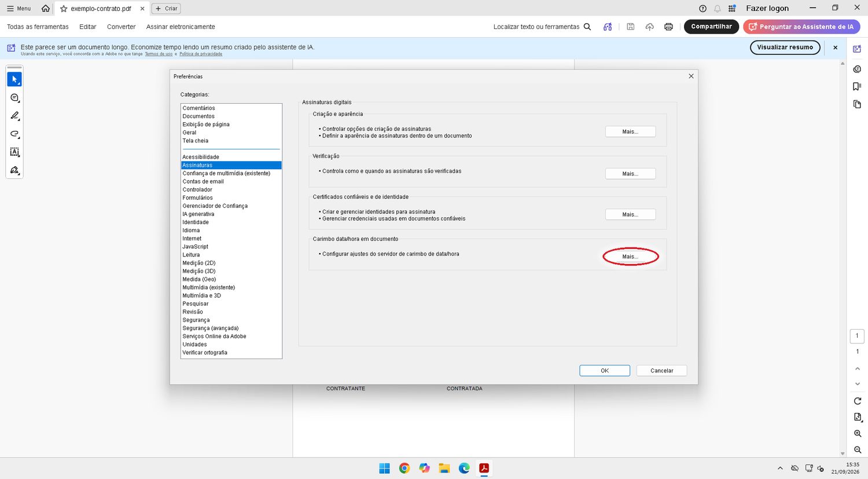868x479 pixels.
Task: Select the fill and sign pen tool
Action: (14, 170)
